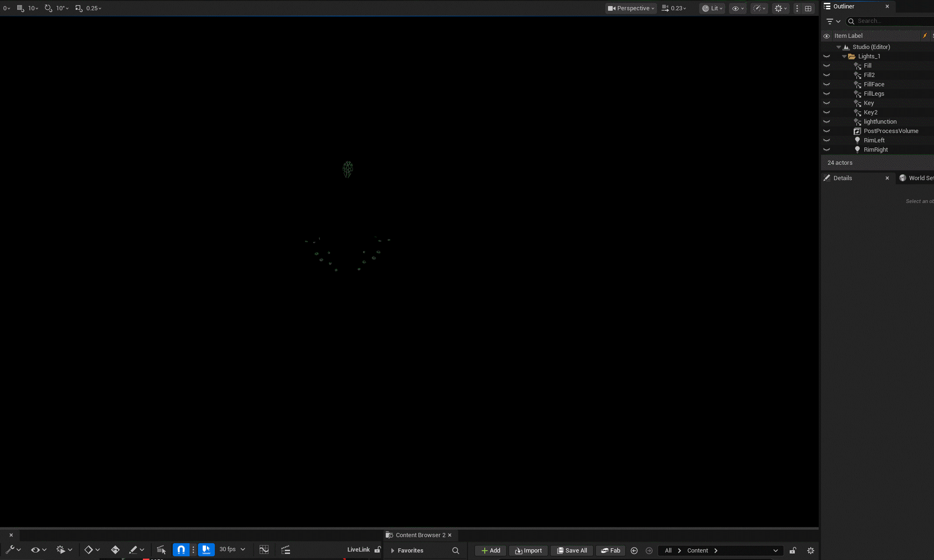The width and height of the screenshot is (934, 560).
Task: Open the three-dot snapping options menu
Action: pos(193,550)
